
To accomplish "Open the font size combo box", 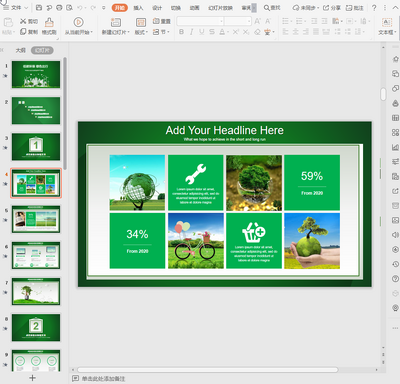I will click(x=238, y=21).
